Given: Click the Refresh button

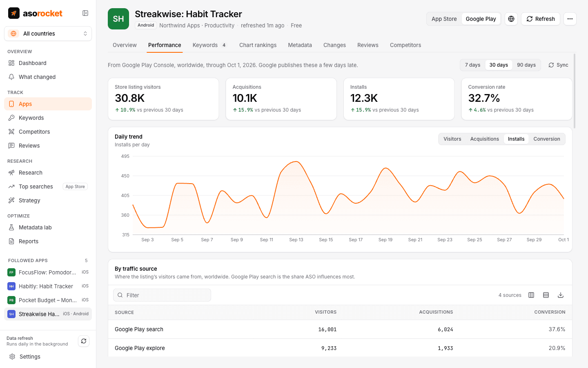Looking at the screenshot, I should pos(541,19).
